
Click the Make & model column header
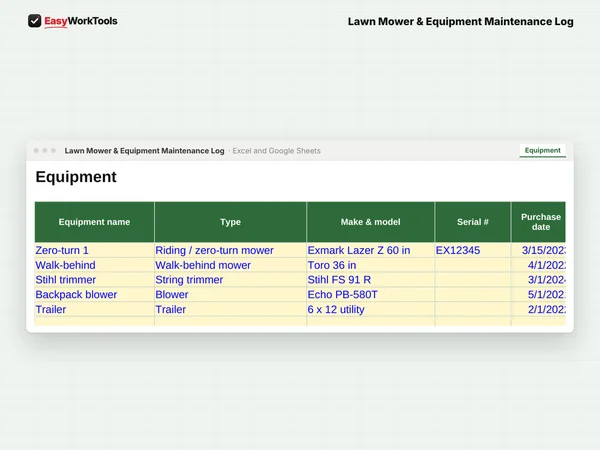tap(370, 222)
